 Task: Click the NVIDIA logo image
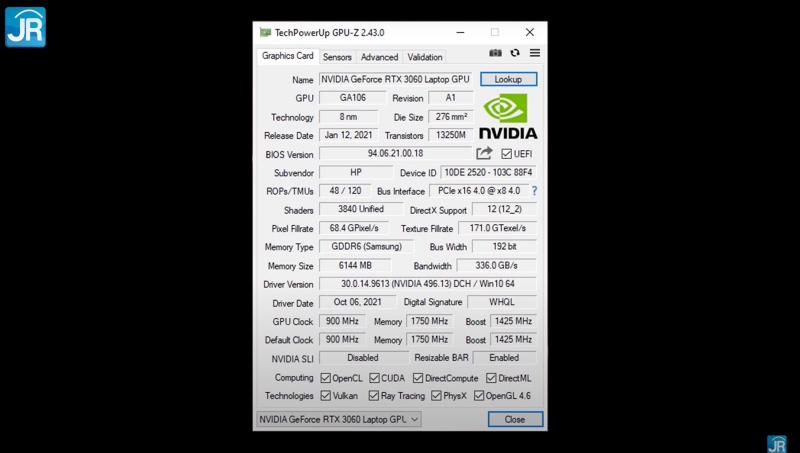coord(508,116)
